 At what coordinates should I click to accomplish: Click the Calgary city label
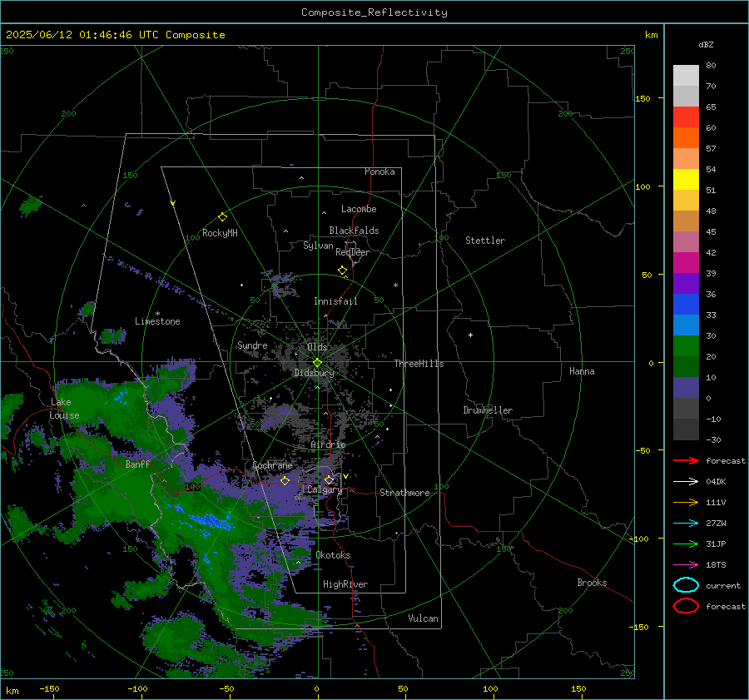tap(325, 489)
